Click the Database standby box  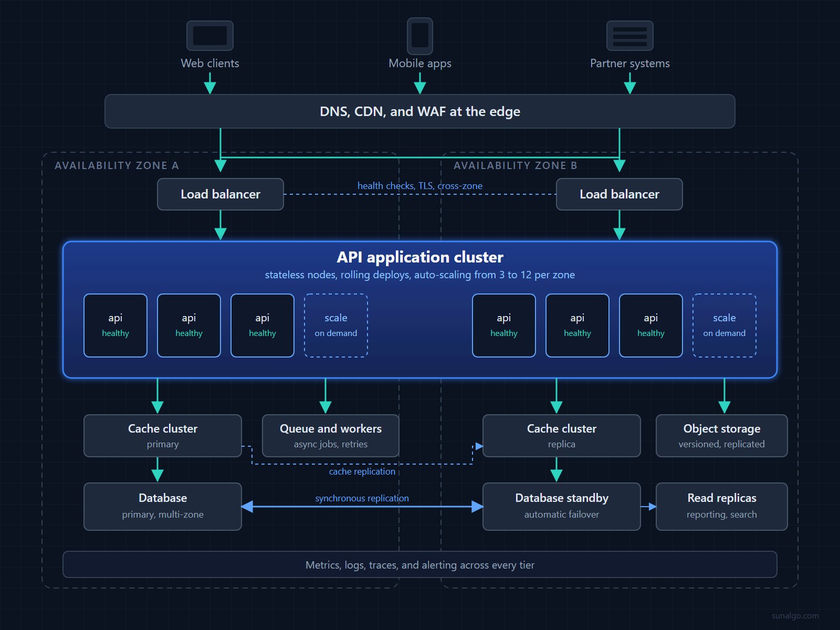[x=562, y=507]
